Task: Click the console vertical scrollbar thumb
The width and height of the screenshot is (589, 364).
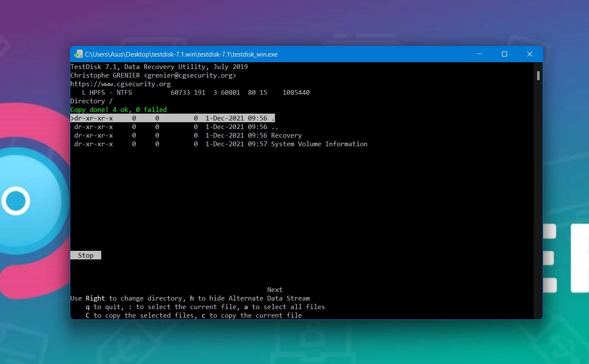Action: [x=538, y=75]
